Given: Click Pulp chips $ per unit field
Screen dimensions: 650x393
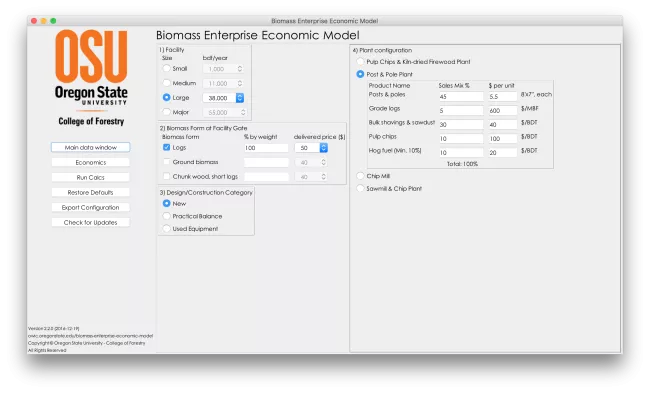Looking at the screenshot, I should pyautogui.click(x=502, y=138).
